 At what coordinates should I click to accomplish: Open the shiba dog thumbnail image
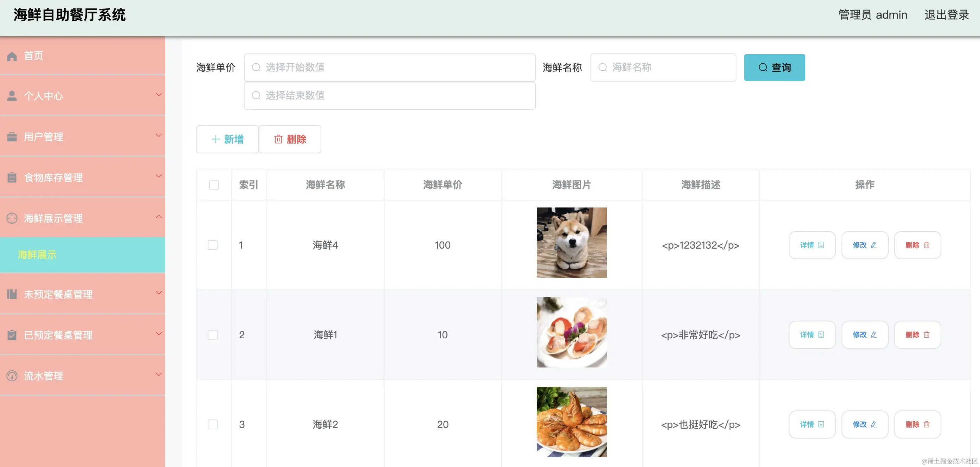572,242
